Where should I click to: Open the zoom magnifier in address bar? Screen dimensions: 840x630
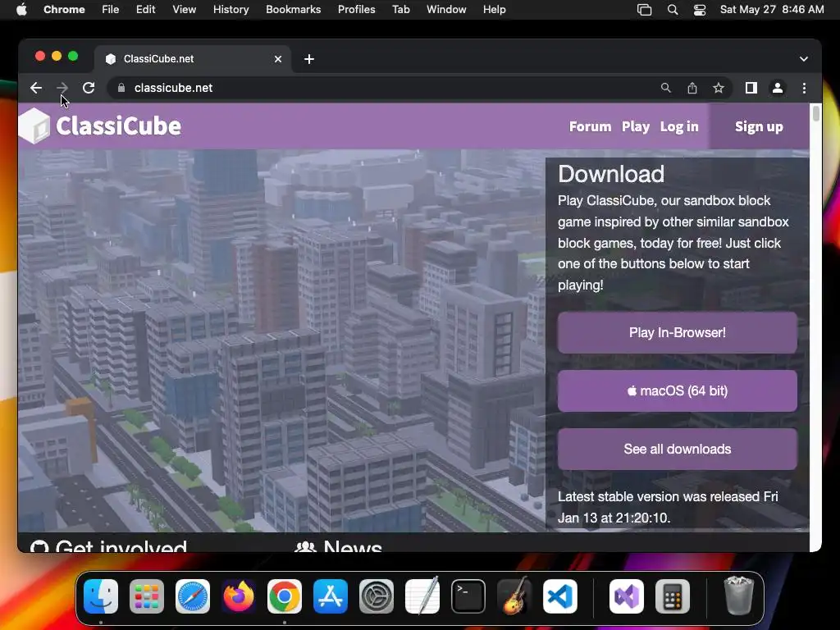pos(666,88)
